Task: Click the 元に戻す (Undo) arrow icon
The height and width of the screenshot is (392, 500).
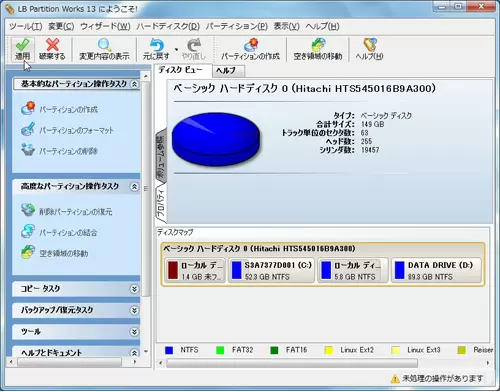Action: click(156, 45)
